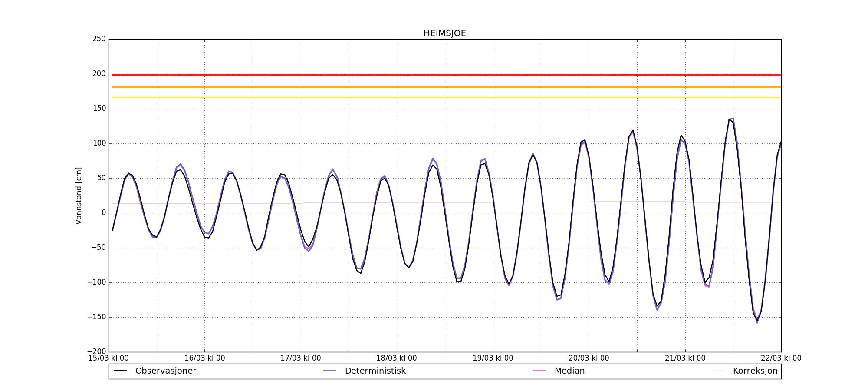Click the HEIMSJOE chart title
The height and width of the screenshot is (391, 868).
point(444,33)
